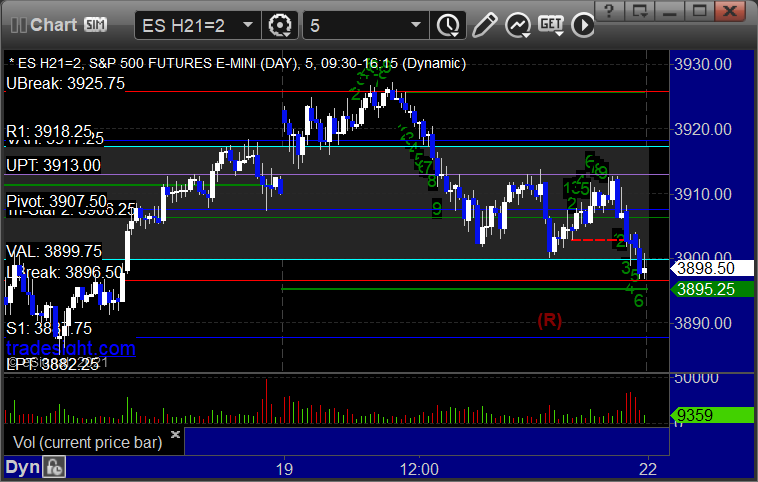Image resolution: width=758 pixels, height=482 pixels.
Task: Click the green price marker 3895.25
Action: [712, 289]
